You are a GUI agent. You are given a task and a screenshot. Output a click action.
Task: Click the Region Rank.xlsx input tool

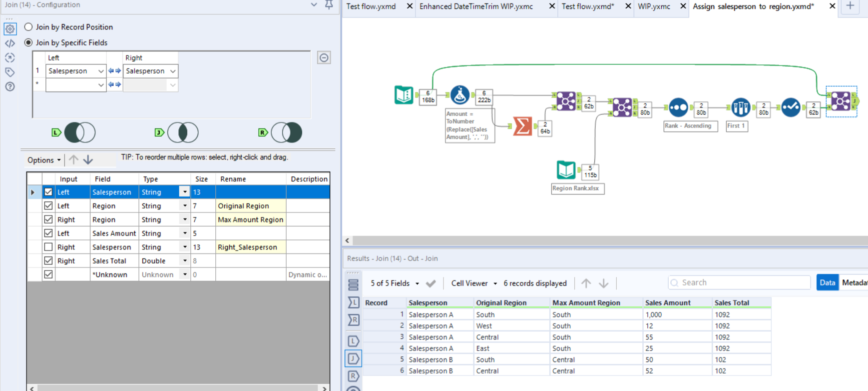566,170
